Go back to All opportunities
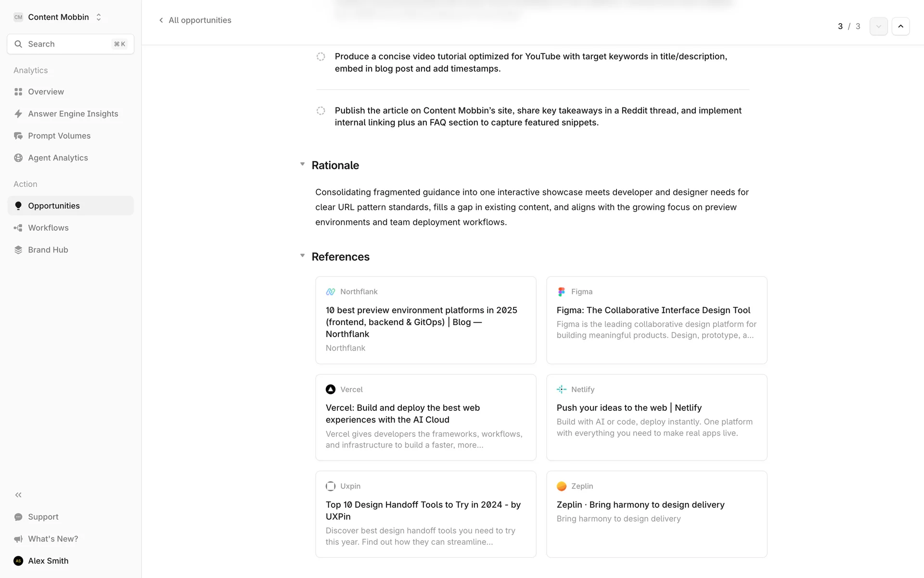The height and width of the screenshot is (578, 924). [195, 20]
